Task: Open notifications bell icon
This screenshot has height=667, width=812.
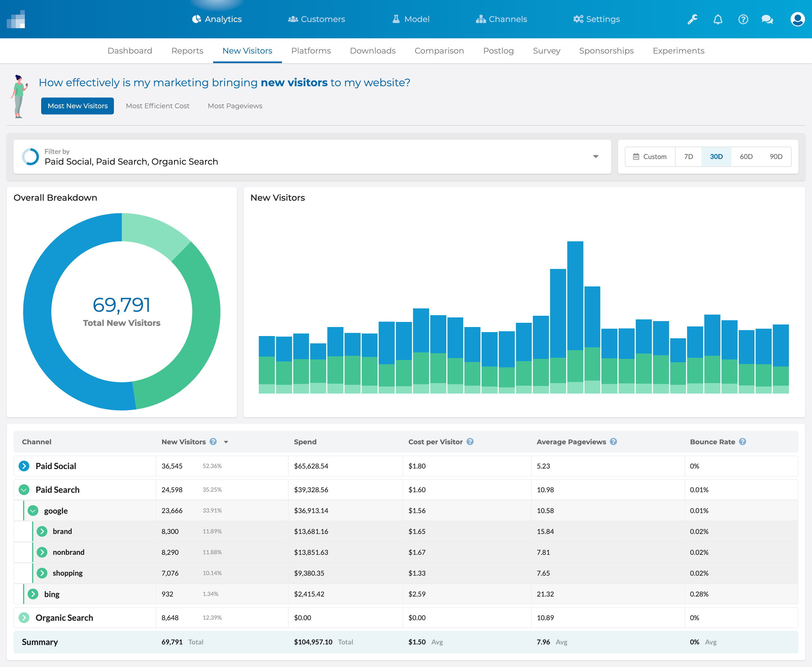Action: (718, 19)
